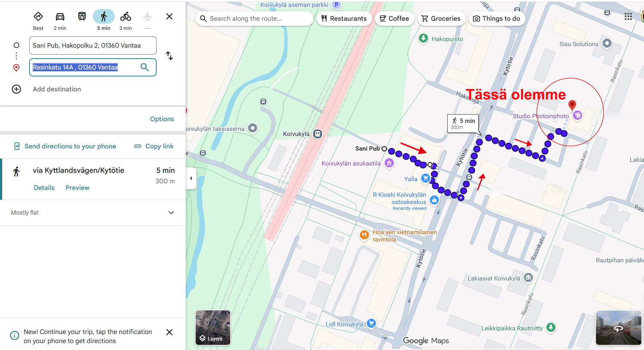Click the Hakopuisto park marker
Image resolution: width=644 pixels, height=350 pixels.
(423, 38)
